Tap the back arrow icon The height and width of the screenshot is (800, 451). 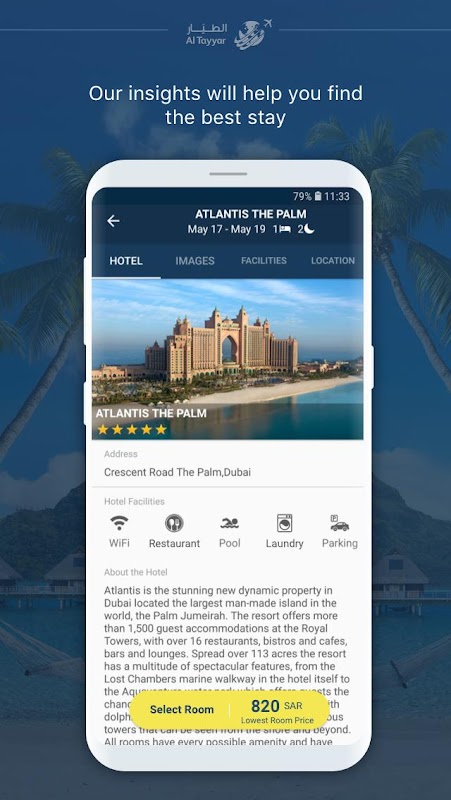pyautogui.click(x=113, y=221)
